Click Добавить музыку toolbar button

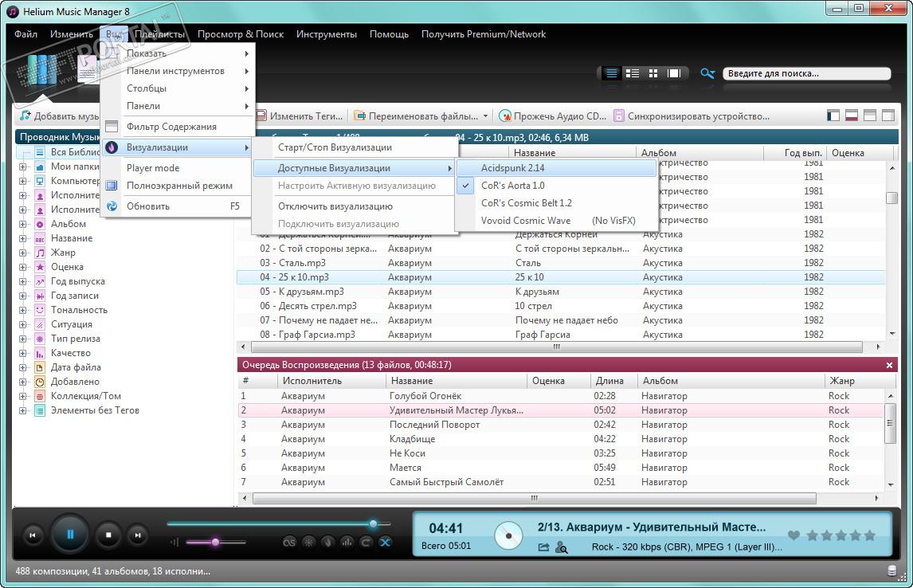click(x=60, y=116)
